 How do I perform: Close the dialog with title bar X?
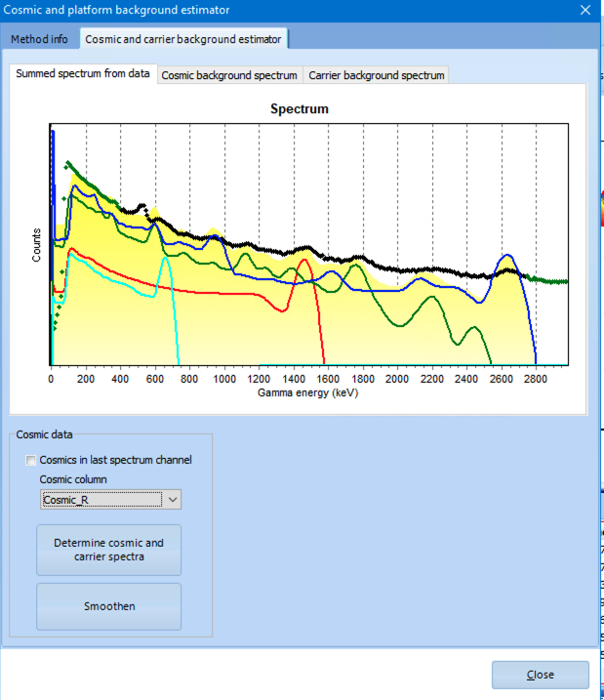(x=585, y=10)
